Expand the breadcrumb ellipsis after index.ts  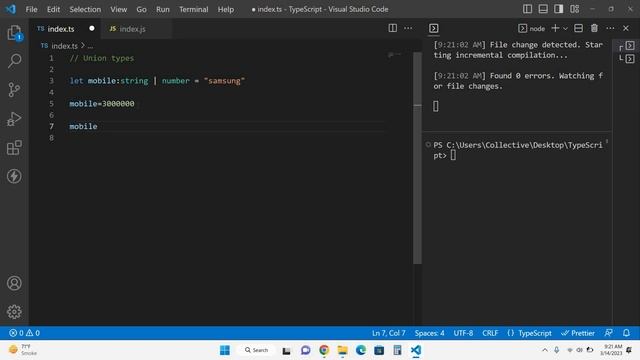(x=90, y=46)
